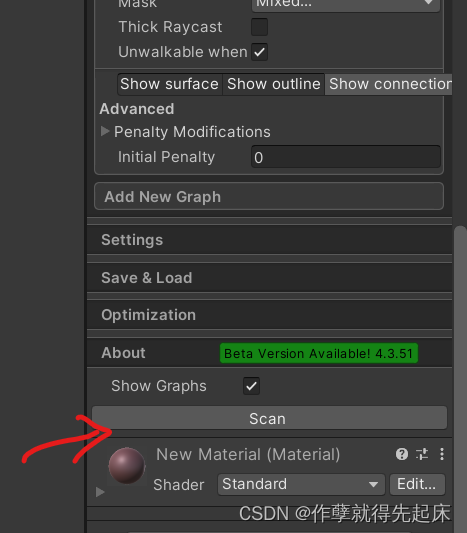Expand the Penalty Modifications foldout

pos(105,132)
